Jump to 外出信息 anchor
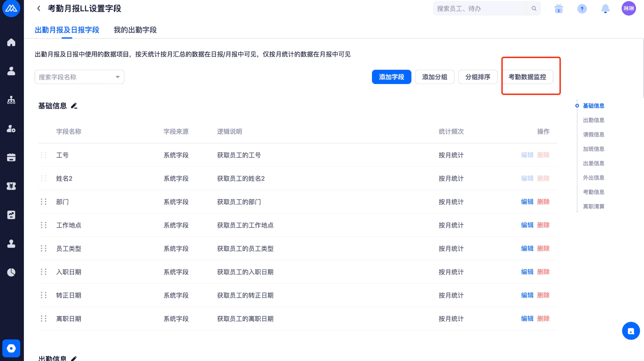The height and width of the screenshot is (361, 644). pyautogui.click(x=594, y=177)
